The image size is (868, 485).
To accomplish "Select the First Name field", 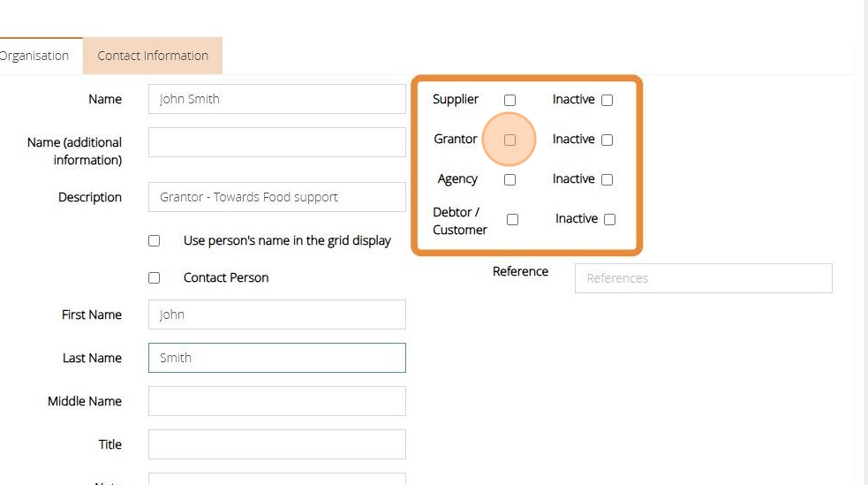I will point(276,314).
